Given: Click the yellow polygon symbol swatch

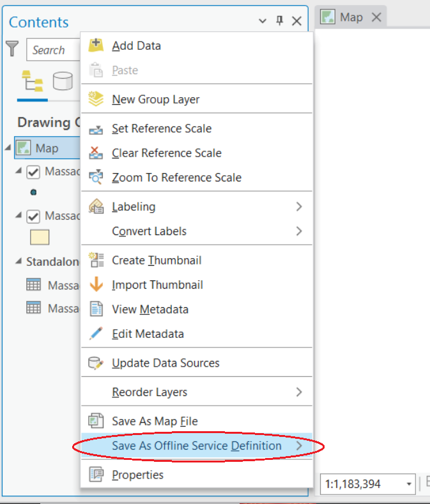Looking at the screenshot, I should click(x=40, y=238).
